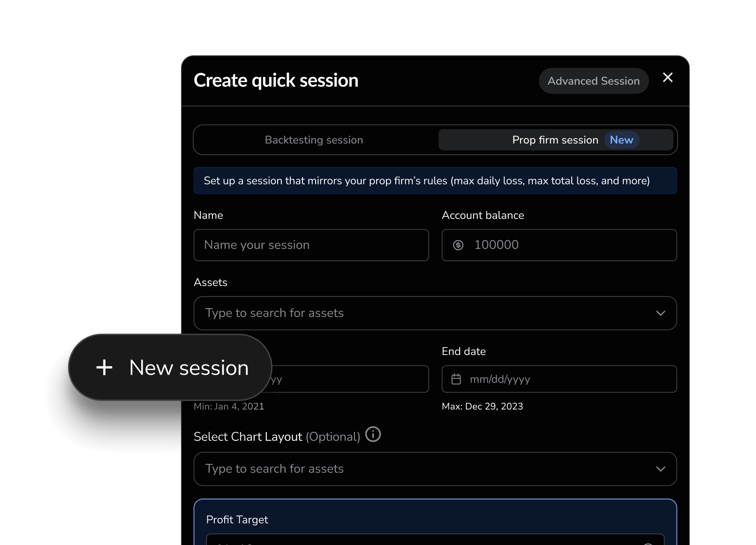Screen dimensions: 756x545
Task: Open Advanced Session mode
Action: click(593, 81)
